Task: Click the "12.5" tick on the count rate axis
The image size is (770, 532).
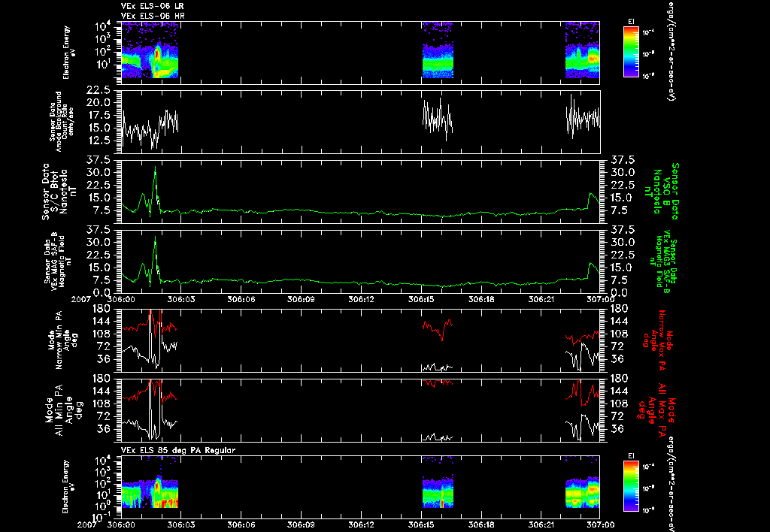Action: pyautogui.click(x=100, y=141)
